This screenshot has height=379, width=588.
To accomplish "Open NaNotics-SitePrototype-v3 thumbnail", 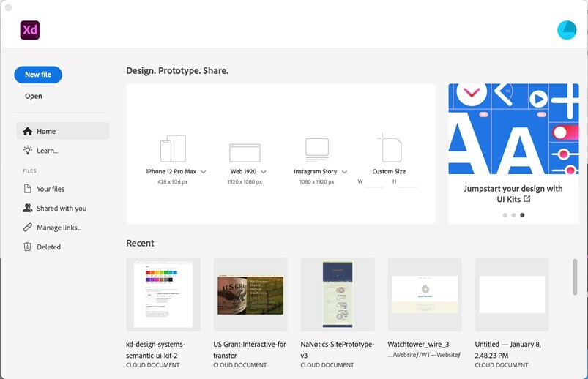I will [338, 294].
